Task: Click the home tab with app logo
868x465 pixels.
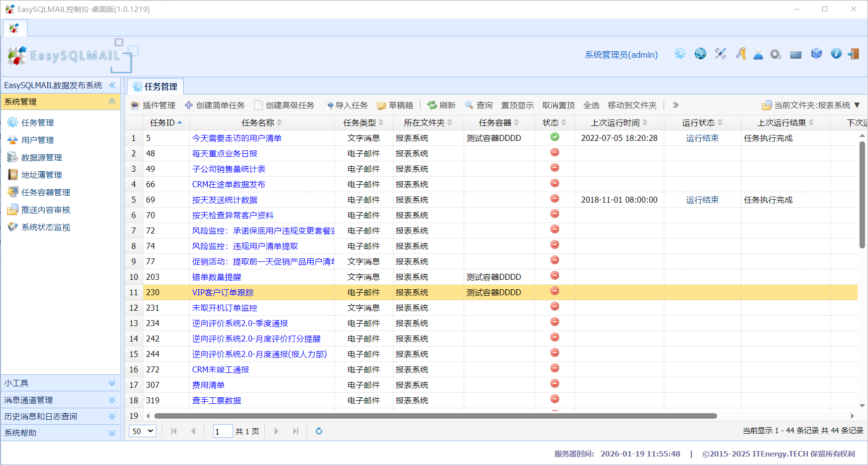Action: click(x=15, y=28)
